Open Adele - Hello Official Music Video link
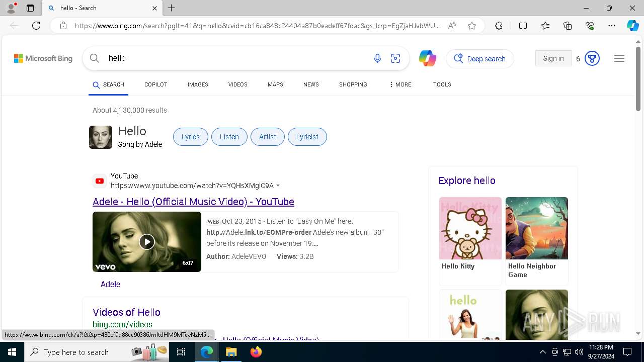This screenshot has height=362, width=644. 193,202
